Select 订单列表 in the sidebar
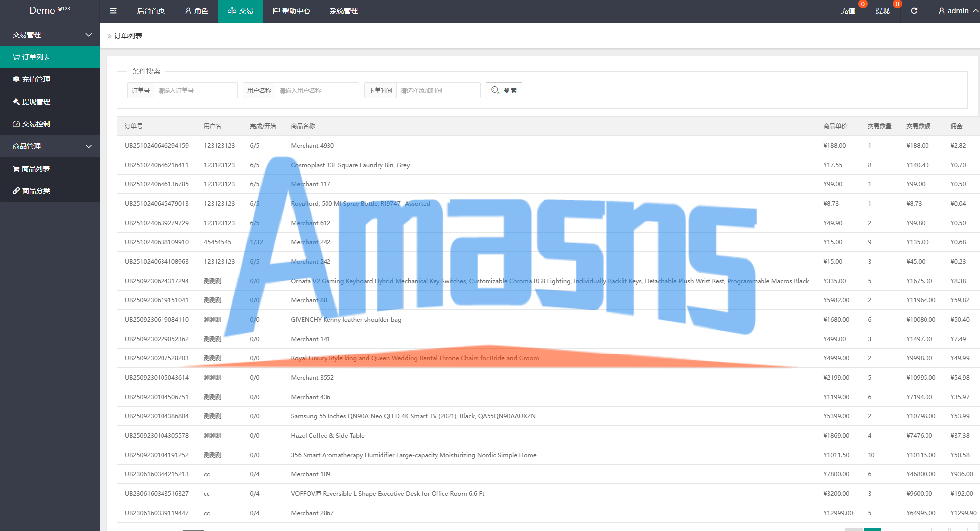The width and height of the screenshot is (980, 531). coord(36,57)
